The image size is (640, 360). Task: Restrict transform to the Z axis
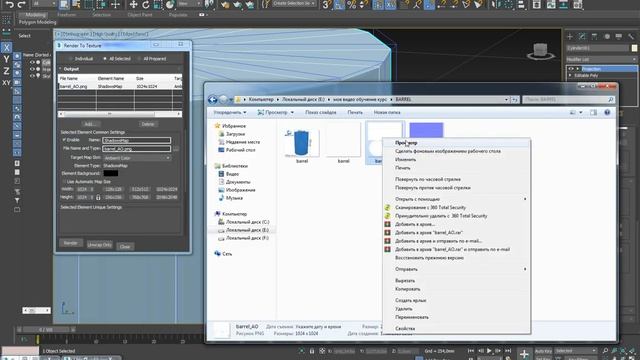tap(6, 71)
